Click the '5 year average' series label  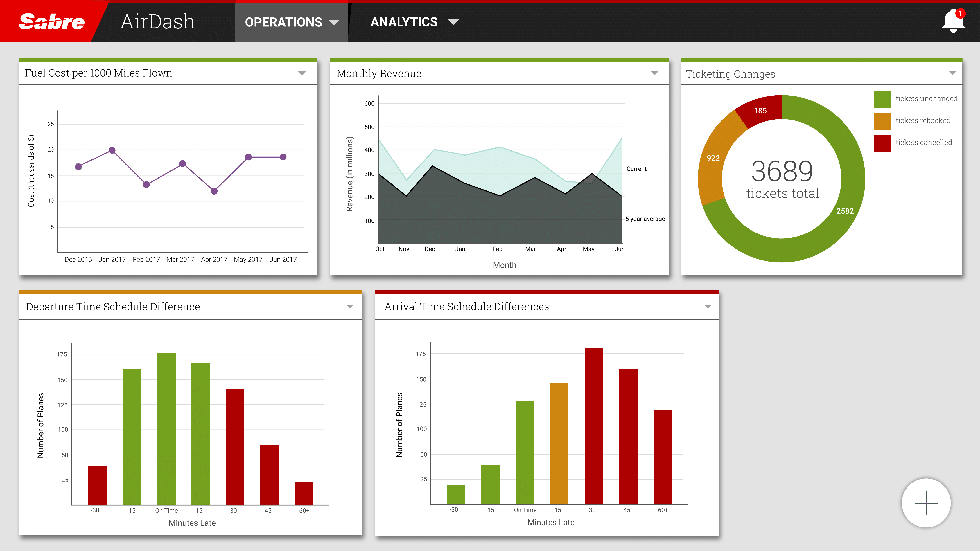point(645,219)
